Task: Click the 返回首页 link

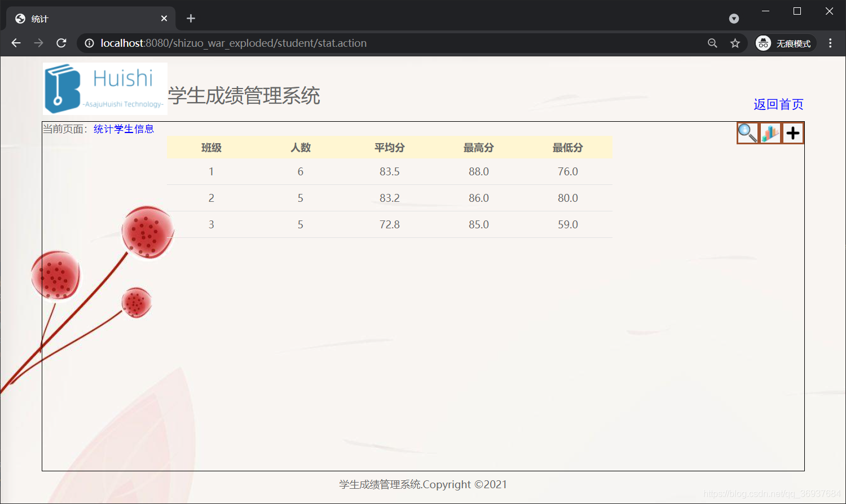Action: pyautogui.click(x=778, y=104)
